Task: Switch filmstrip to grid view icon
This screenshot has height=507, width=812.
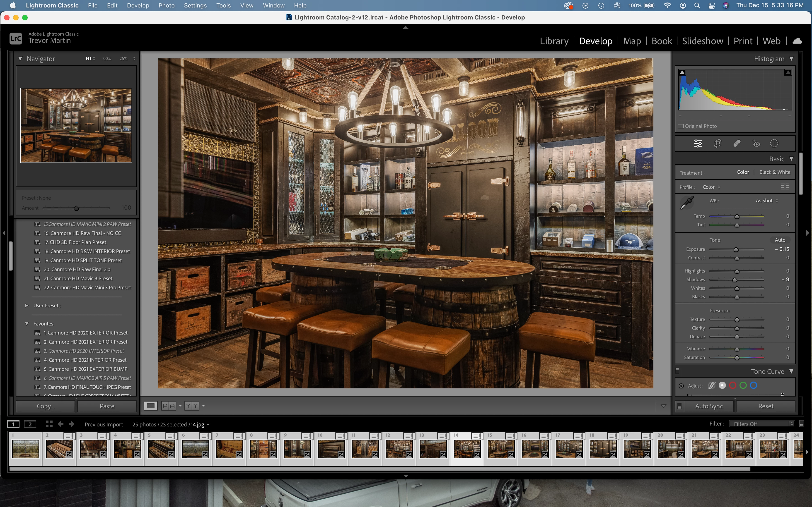Action: 49,424
